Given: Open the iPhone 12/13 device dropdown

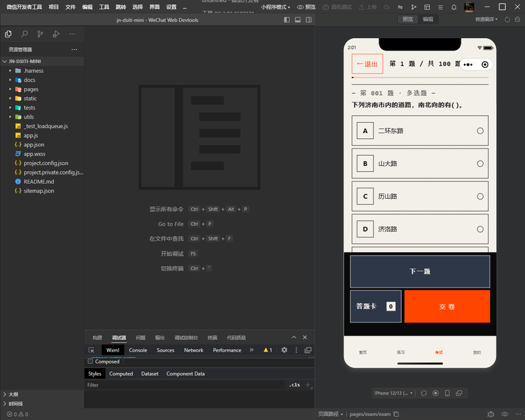Looking at the screenshot, I should 393,393.
